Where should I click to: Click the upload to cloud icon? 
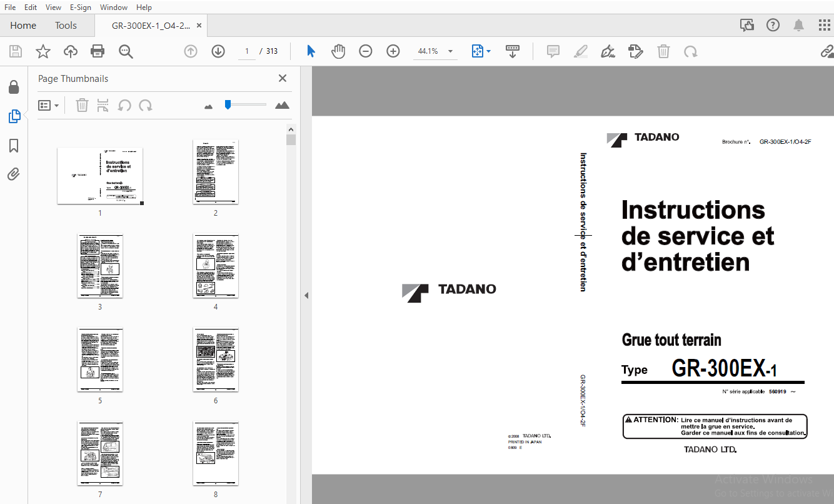point(71,51)
